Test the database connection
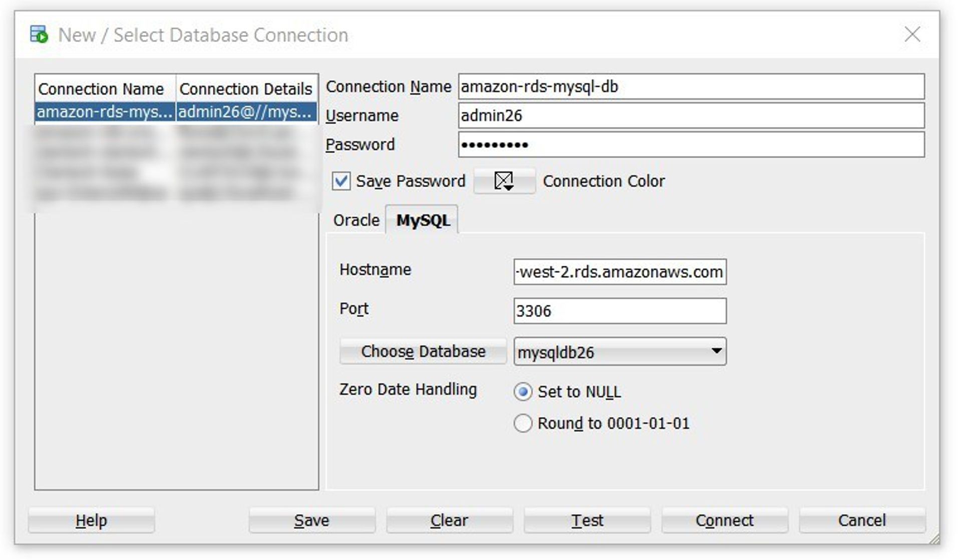 [587, 520]
